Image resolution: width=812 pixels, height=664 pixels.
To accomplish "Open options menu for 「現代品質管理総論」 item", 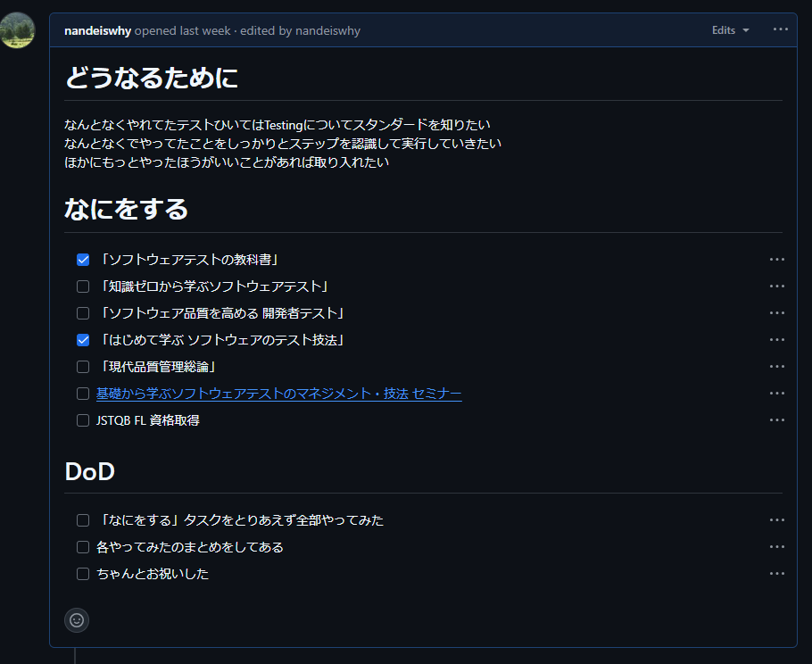I will (777, 366).
